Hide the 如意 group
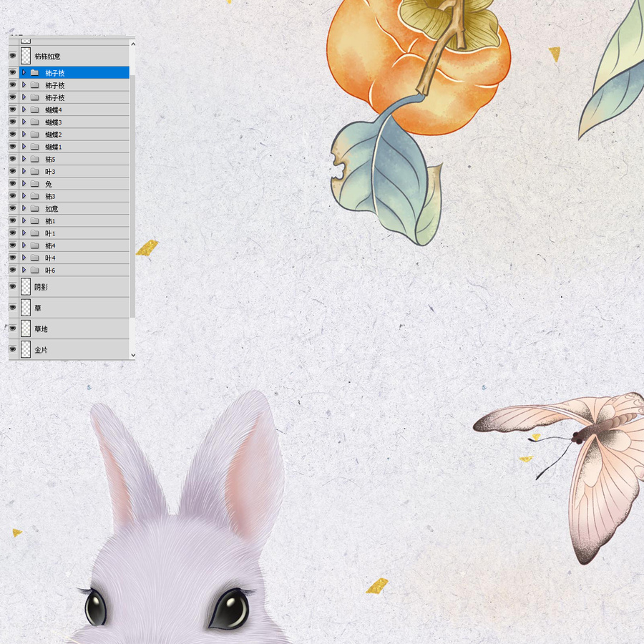Viewport: 644px width, 644px height. click(x=13, y=208)
